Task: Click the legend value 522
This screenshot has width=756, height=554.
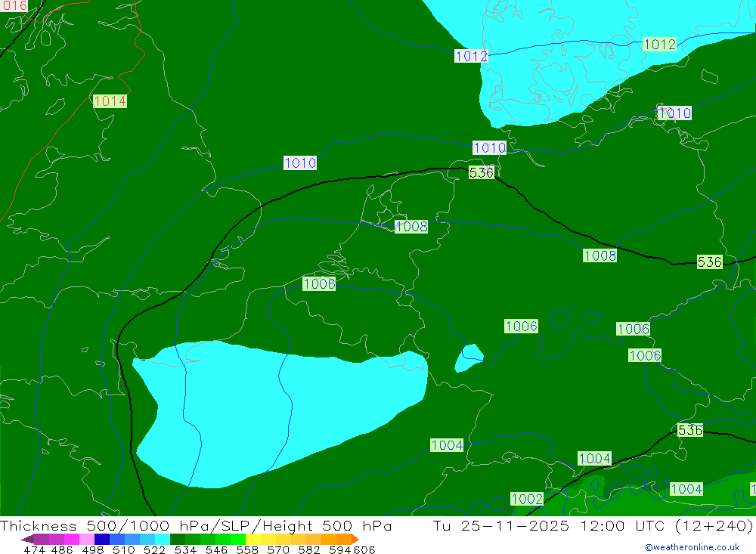Action: (x=154, y=549)
